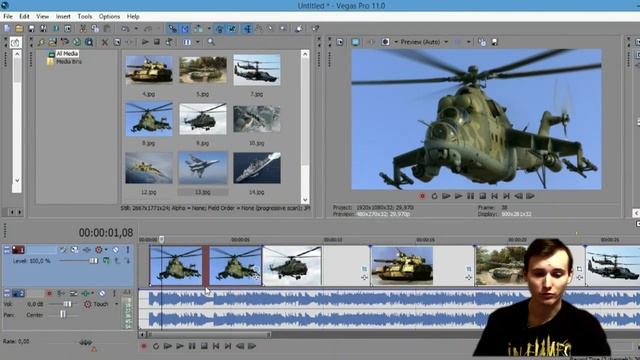Open the Project Media search magnifier
640x360 pixels.
(x=211, y=42)
